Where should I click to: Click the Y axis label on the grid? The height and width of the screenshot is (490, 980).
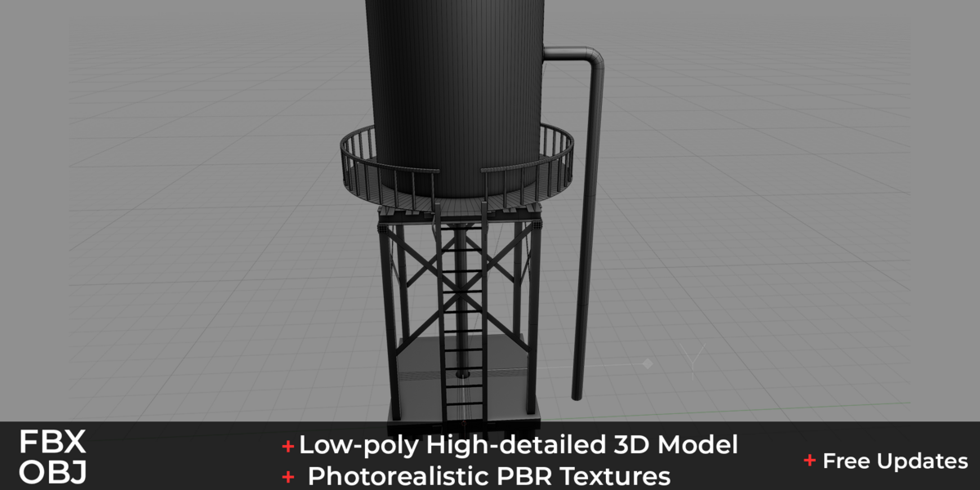(694, 360)
